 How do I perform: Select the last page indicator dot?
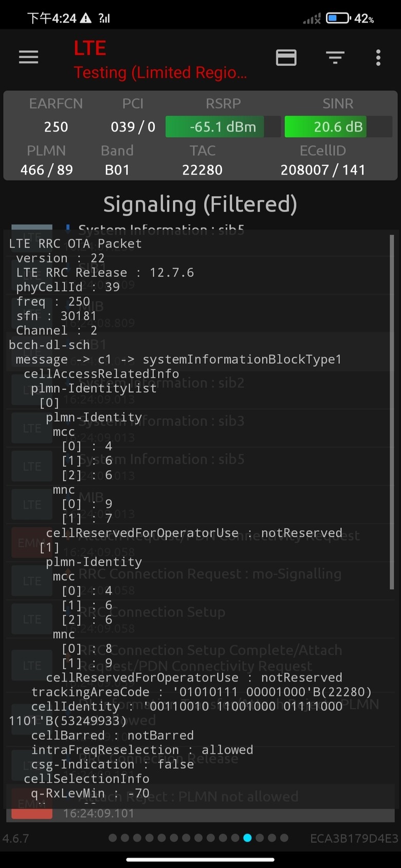284,838
